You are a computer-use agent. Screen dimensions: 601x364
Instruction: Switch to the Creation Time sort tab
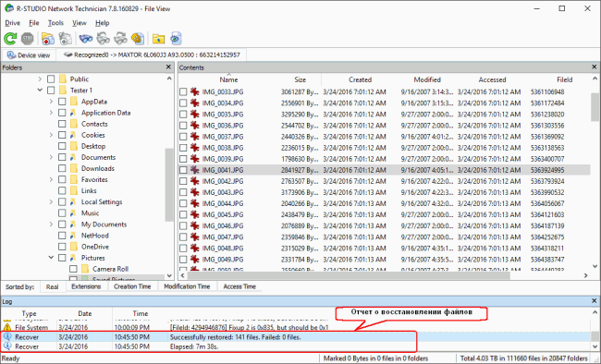132,286
